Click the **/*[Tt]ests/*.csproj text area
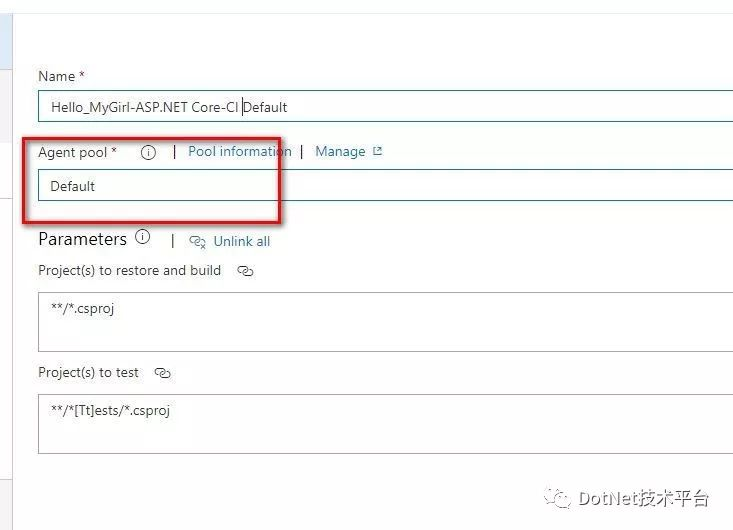This screenshot has width=733, height=530. tap(385, 424)
